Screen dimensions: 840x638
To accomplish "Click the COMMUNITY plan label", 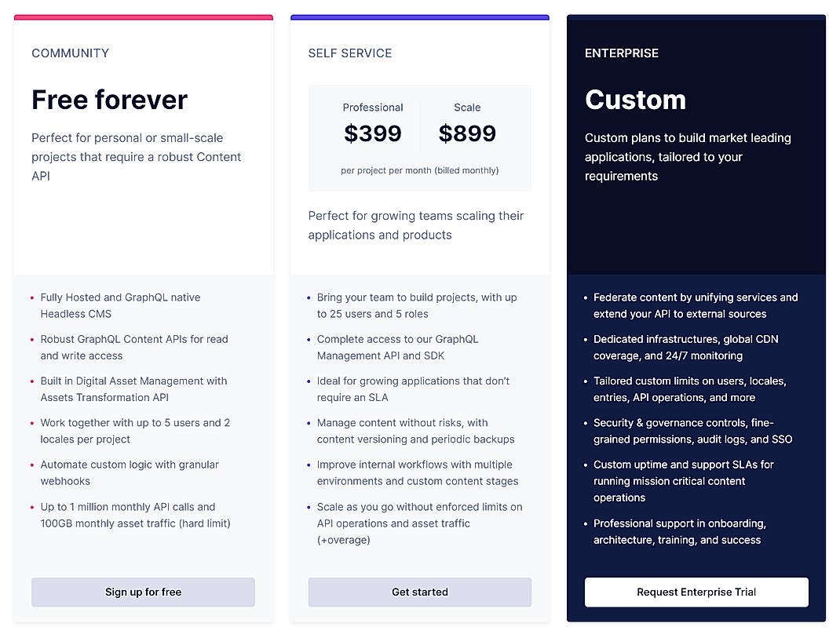I will 70,53.
